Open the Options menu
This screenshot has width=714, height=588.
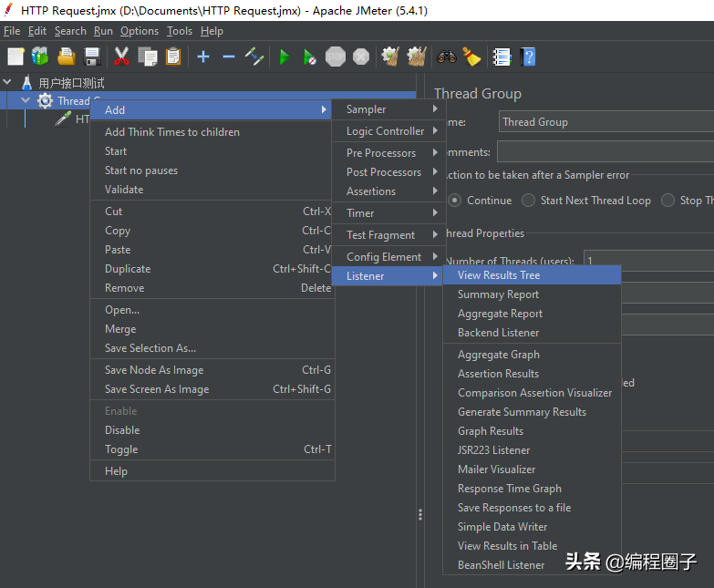coord(140,31)
